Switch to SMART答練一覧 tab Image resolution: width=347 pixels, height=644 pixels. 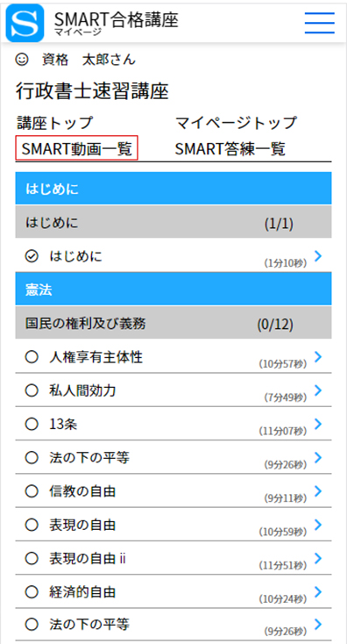230,148
